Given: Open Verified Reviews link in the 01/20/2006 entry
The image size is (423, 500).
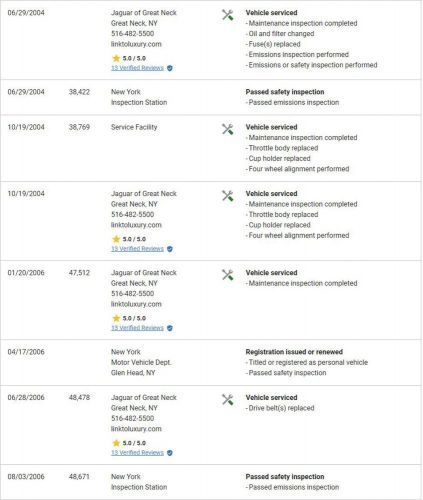Looking at the screenshot, I should pyautogui.click(x=137, y=328).
